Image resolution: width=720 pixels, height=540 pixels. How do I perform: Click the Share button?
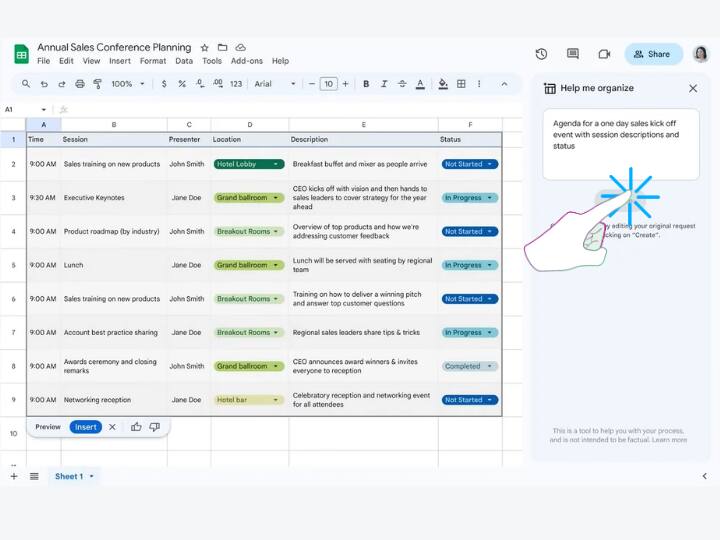652,54
